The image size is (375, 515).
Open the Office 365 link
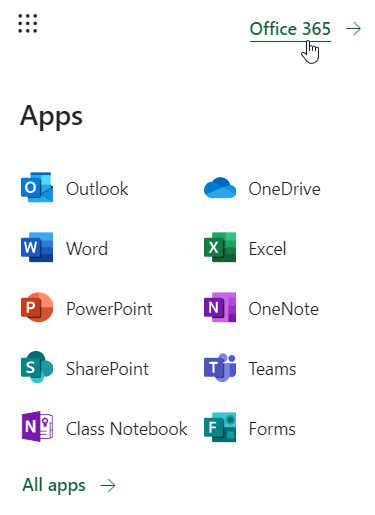290,29
